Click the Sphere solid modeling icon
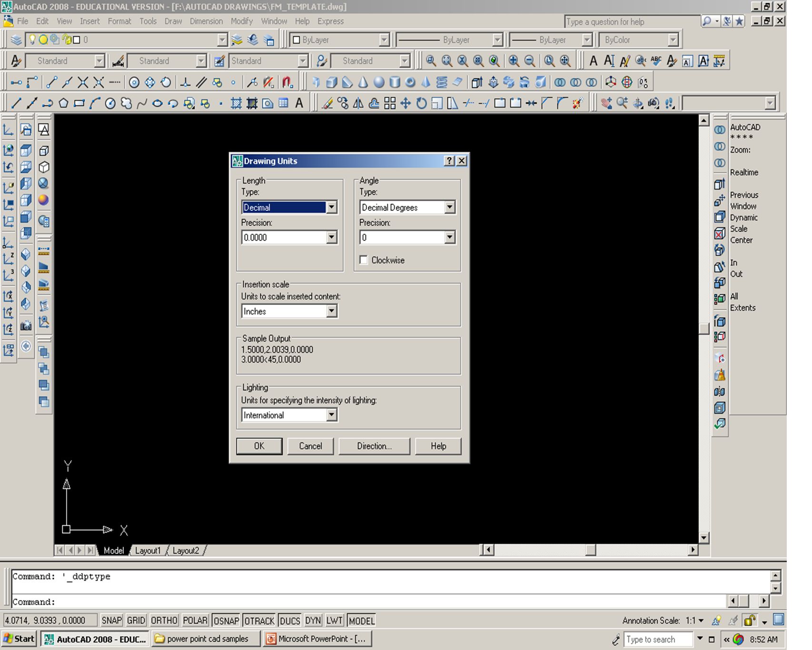Screen dimensions: 812x650 [x=379, y=82]
